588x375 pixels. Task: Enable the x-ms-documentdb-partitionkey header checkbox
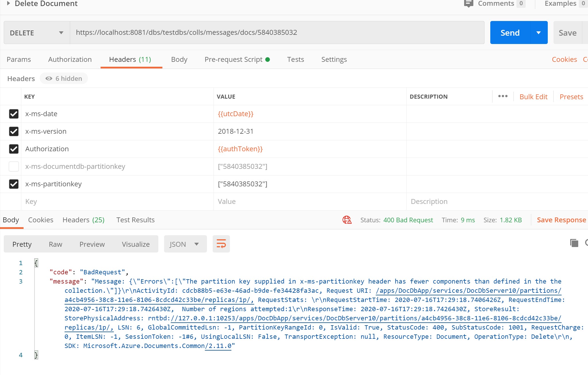(14, 167)
